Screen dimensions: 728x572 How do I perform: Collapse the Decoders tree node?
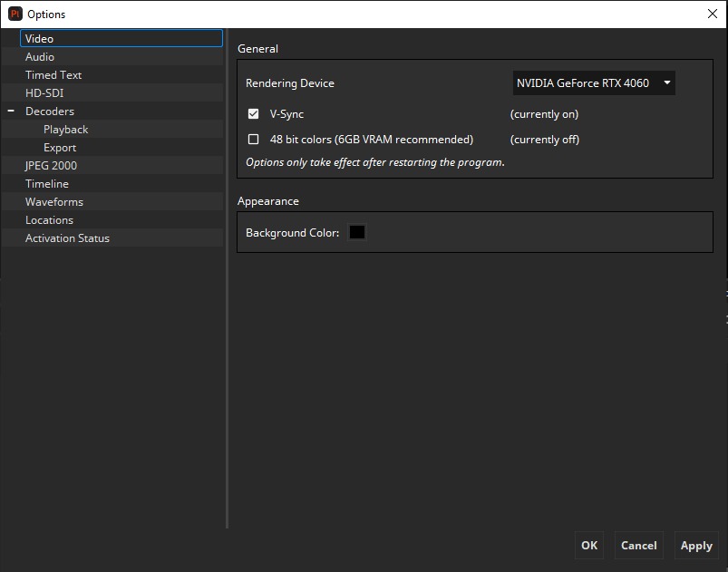point(12,111)
